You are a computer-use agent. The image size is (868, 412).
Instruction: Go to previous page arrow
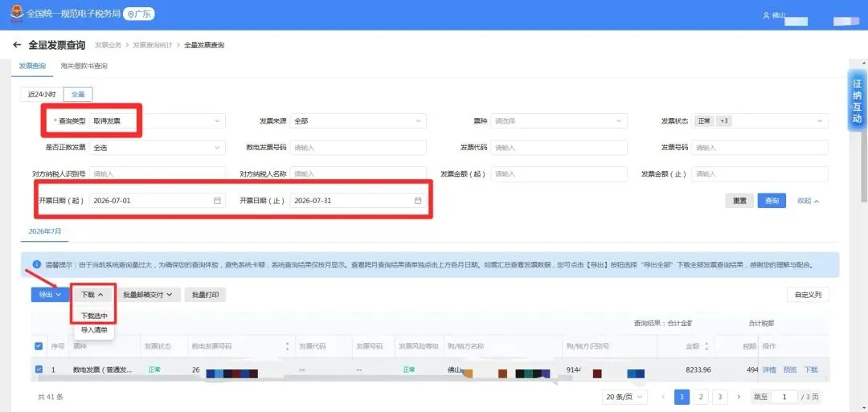(x=663, y=397)
